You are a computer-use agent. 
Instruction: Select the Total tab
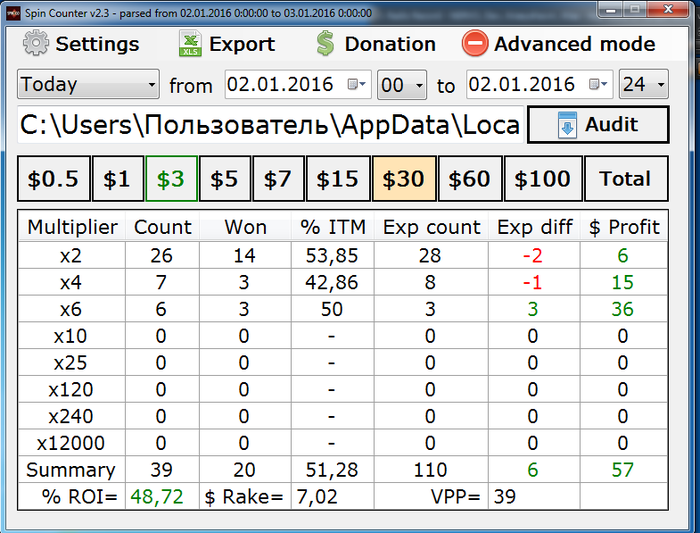pyautogui.click(x=626, y=179)
